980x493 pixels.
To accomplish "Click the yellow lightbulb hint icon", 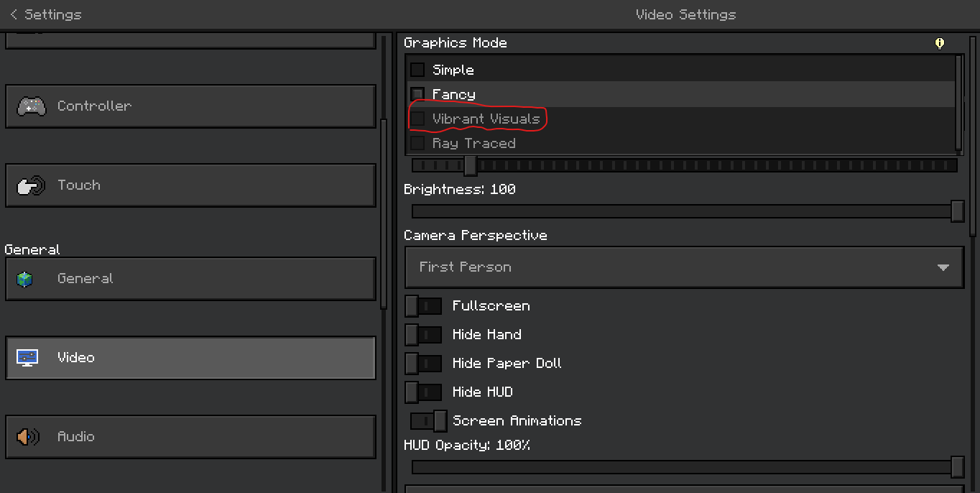I will [x=939, y=43].
